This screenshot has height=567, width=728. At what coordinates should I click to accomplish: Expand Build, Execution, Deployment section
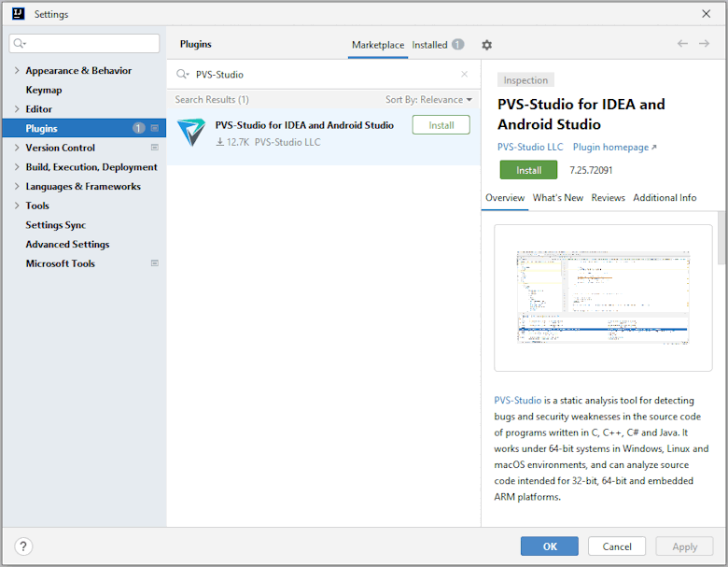(17, 167)
